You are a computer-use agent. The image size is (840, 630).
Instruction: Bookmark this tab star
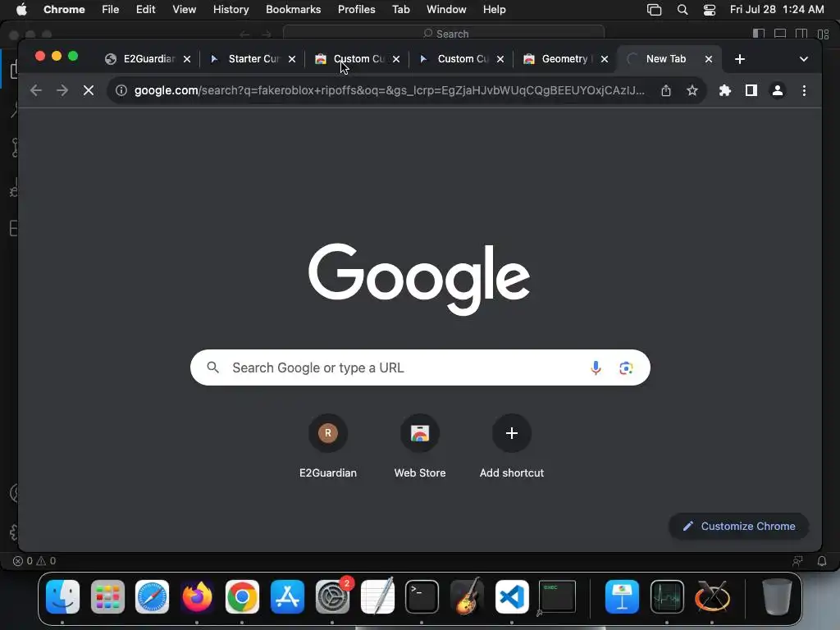click(692, 90)
